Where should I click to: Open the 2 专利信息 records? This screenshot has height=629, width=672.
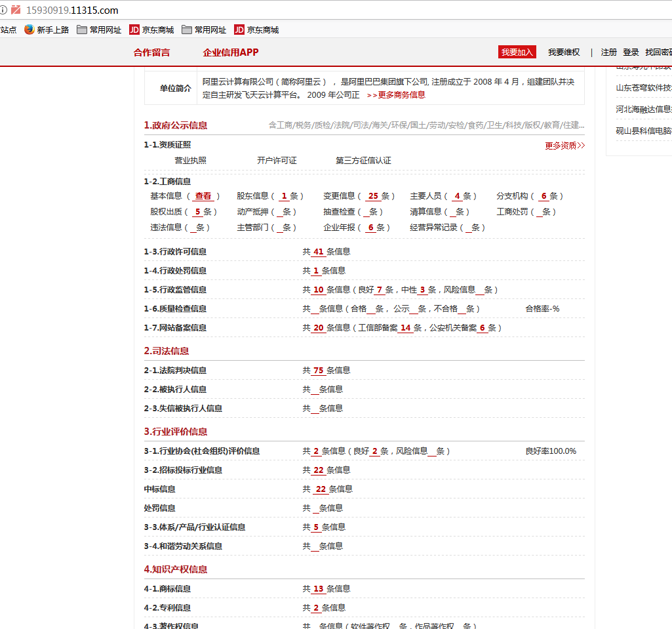coord(316,608)
